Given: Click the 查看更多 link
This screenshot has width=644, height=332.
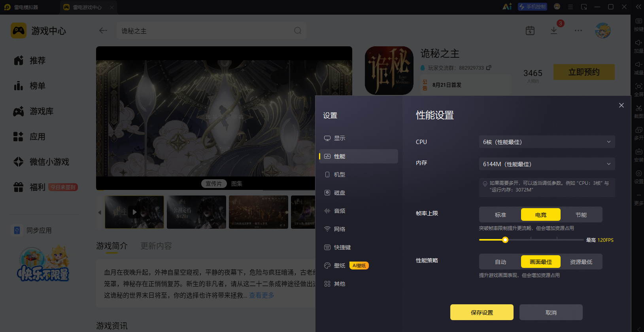Looking at the screenshot, I should [x=261, y=295].
